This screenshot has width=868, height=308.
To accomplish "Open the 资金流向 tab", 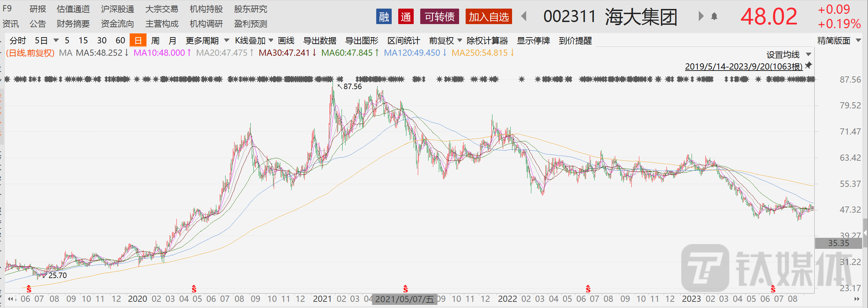I will coord(117,24).
